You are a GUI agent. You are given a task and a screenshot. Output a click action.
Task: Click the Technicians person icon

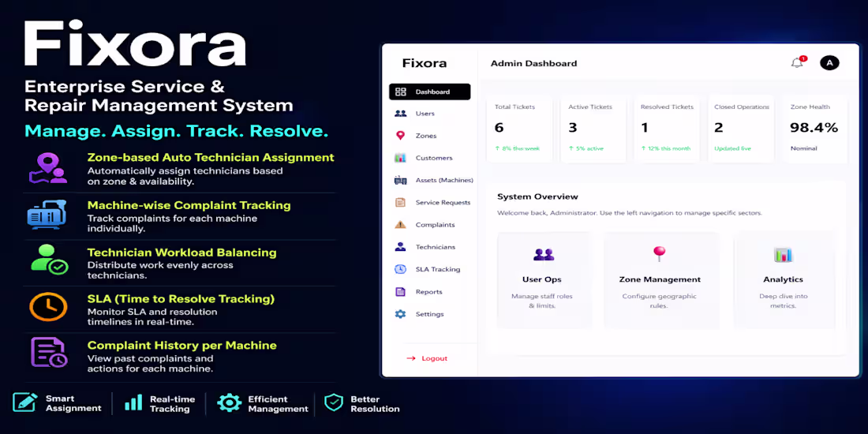point(400,247)
